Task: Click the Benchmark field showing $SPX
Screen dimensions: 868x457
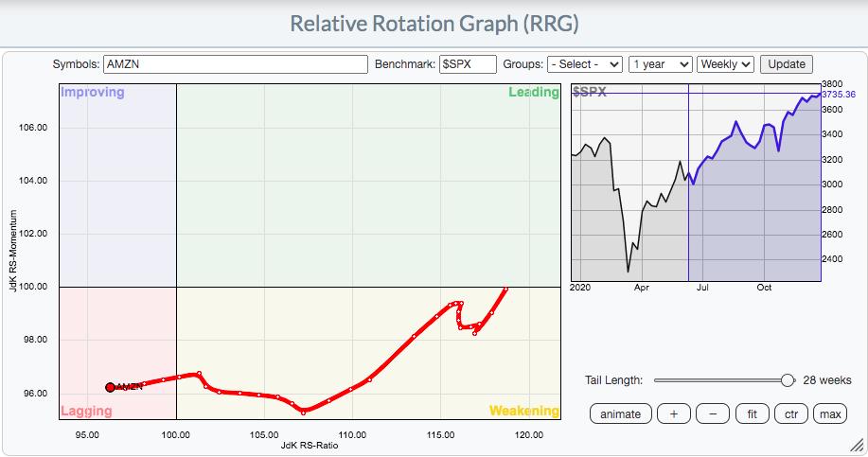Action: pos(468,64)
